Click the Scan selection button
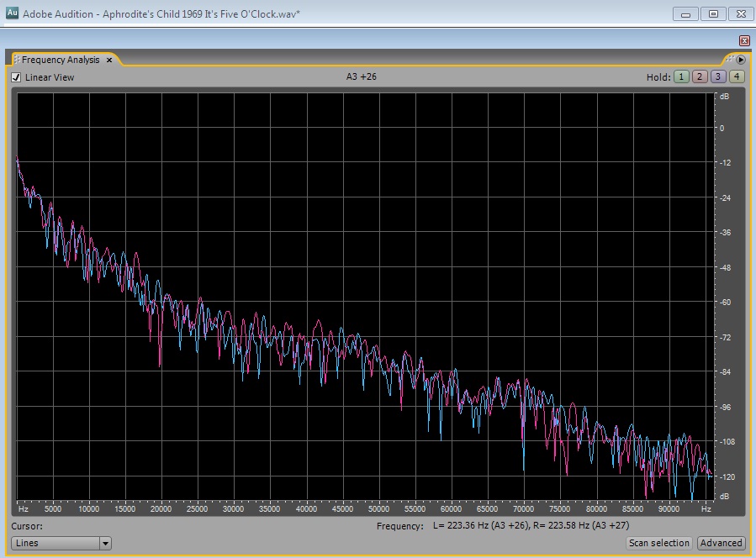756x558 pixels. click(x=659, y=543)
